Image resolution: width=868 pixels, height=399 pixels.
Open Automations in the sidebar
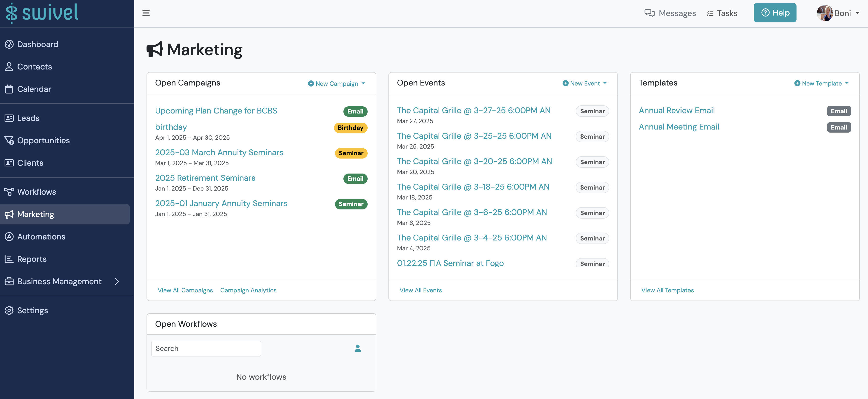click(35, 237)
